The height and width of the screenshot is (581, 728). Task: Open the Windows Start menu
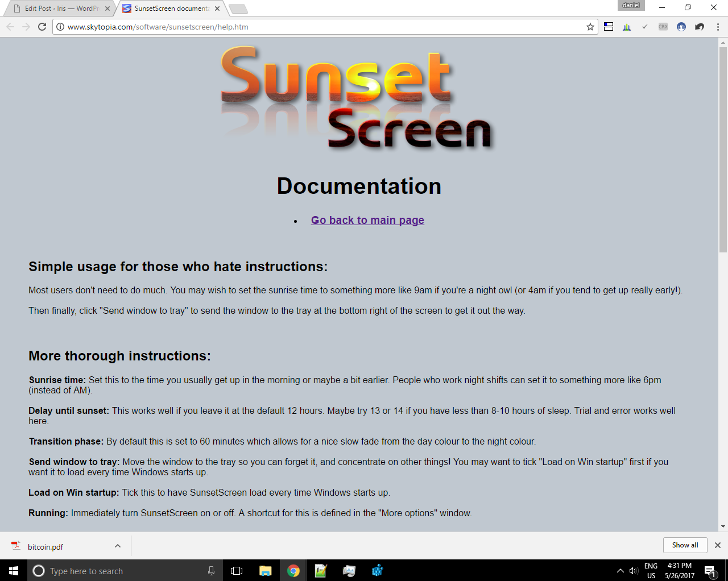click(x=14, y=570)
